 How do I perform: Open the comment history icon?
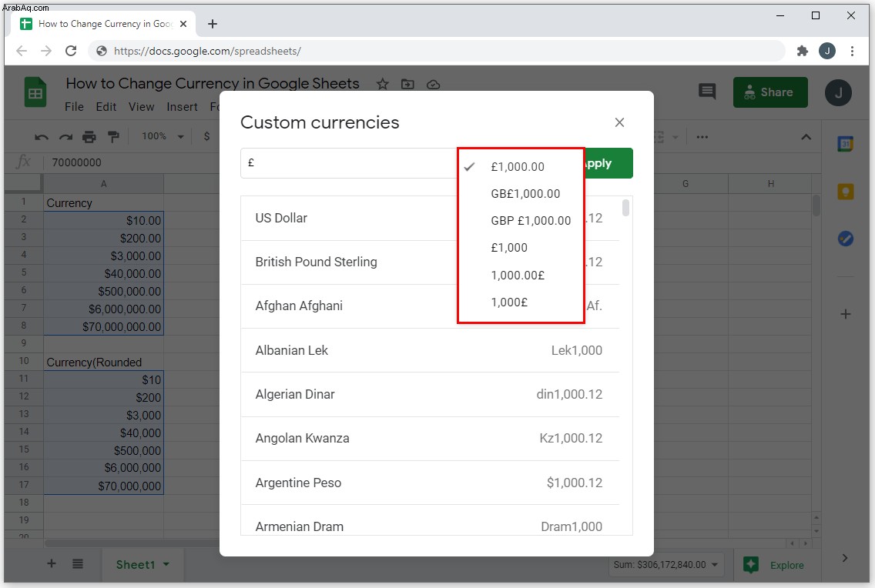click(x=707, y=92)
